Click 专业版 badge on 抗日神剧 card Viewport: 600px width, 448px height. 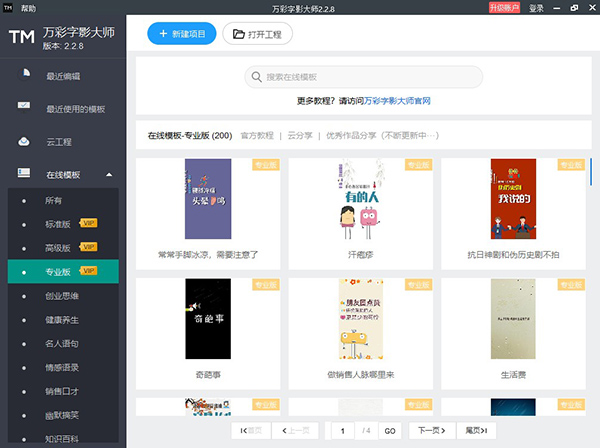[571, 165]
